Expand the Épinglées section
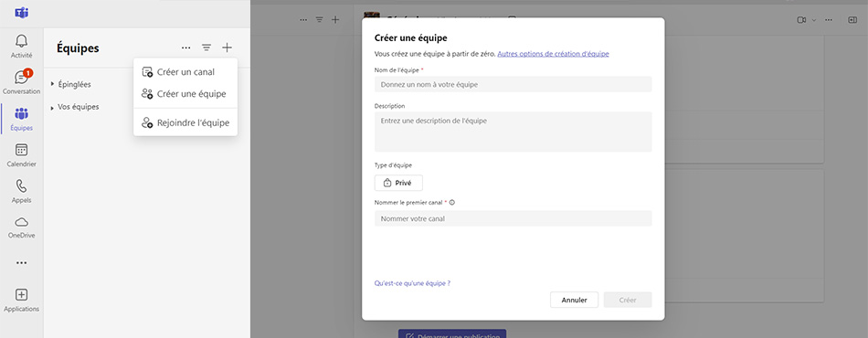Image resolution: width=868 pixels, height=338 pixels. pyautogui.click(x=71, y=84)
